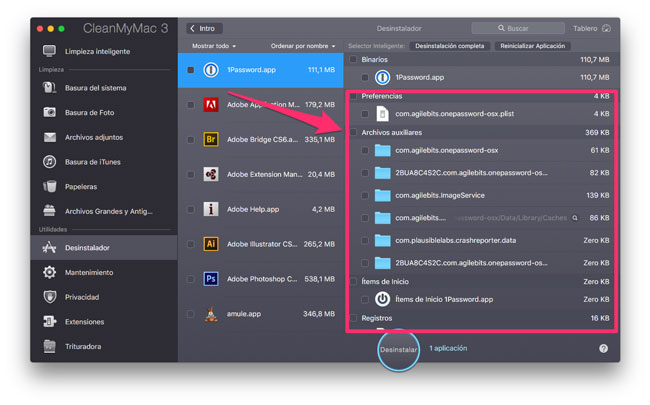Image resolution: width=650 pixels, height=405 pixels.
Task: Toggle the Ítems de Inicio group checkbox
Action: click(353, 281)
